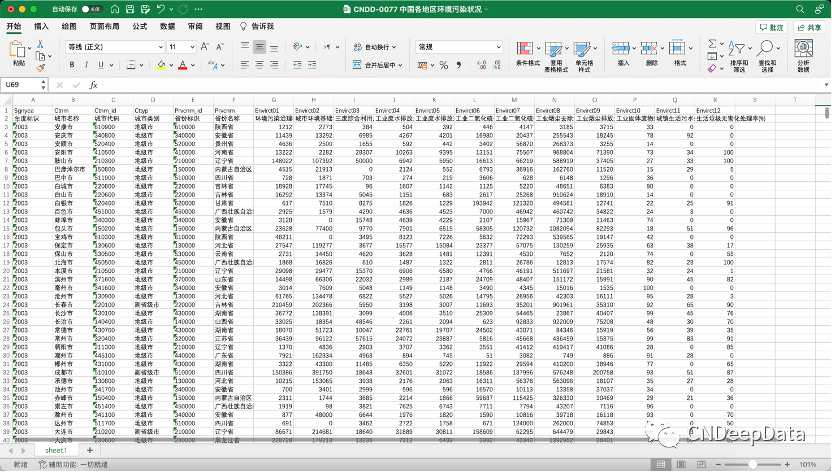Click the decrease indent icon
Viewport: 832px width, 472px height.
(x=297, y=65)
